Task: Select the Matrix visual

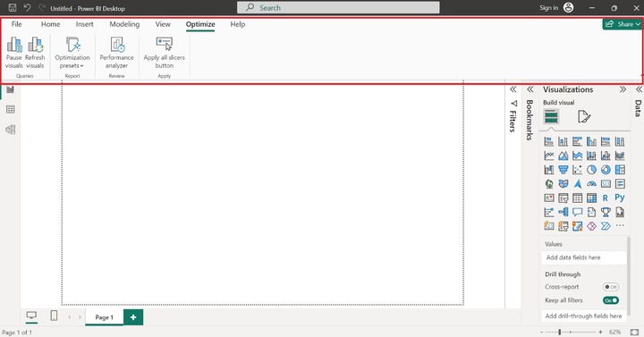Action: pyautogui.click(x=591, y=198)
